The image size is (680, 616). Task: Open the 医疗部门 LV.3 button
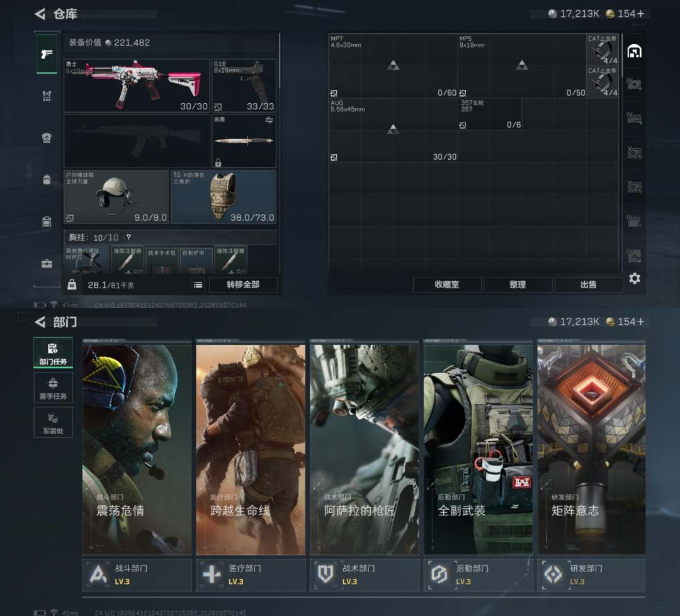pyautogui.click(x=251, y=575)
